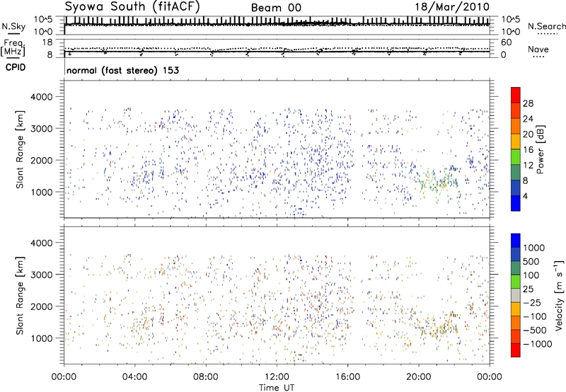Click the 16:00 time axis tick label
Screen dimensions: 566x392
(x=348, y=376)
